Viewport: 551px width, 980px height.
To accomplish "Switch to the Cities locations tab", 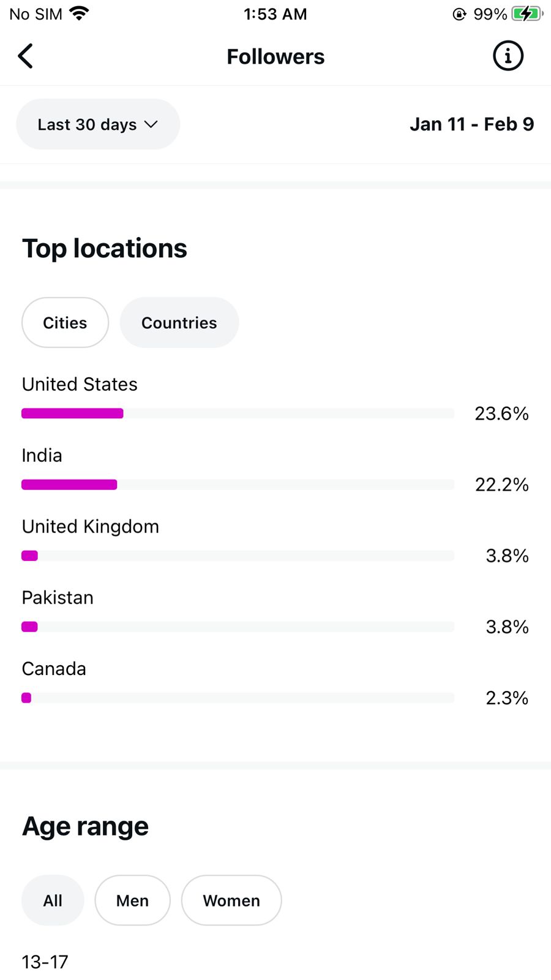I will point(65,323).
